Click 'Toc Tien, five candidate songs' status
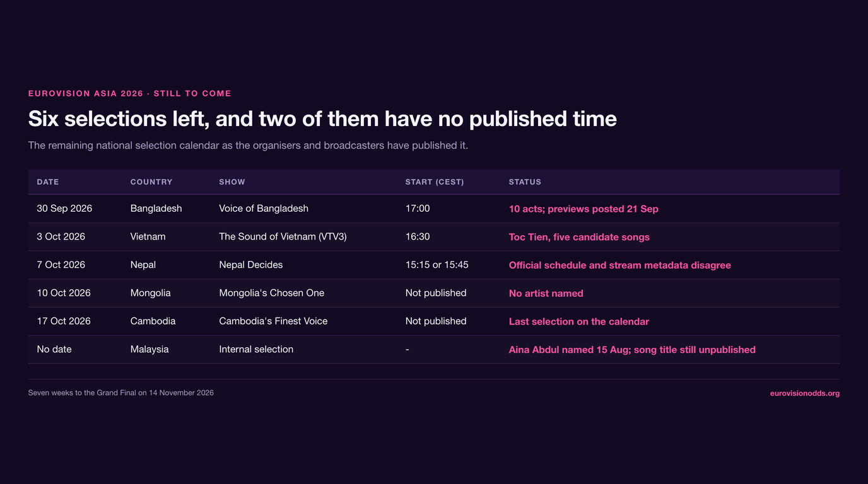 (579, 238)
